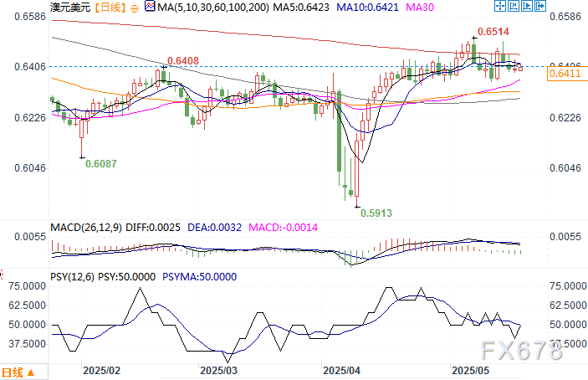
Task: Click the play-forward chart axis icon
Action: [x=527, y=6]
